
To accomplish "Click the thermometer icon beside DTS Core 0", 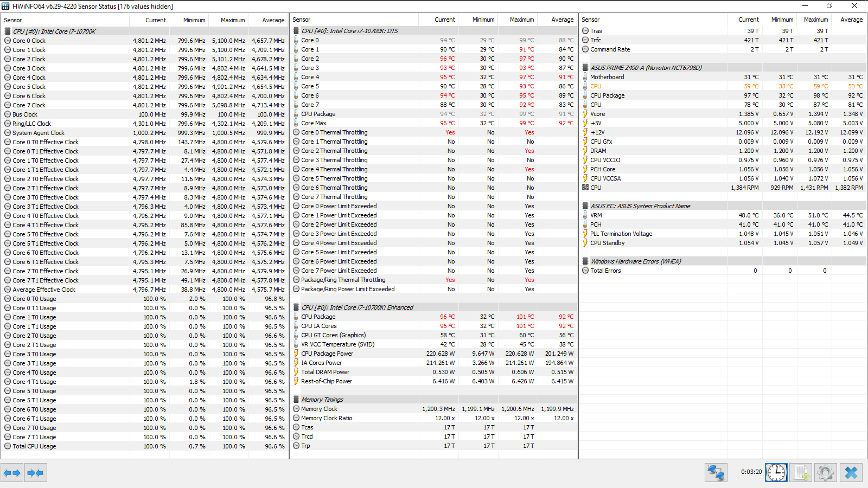I will point(296,40).
